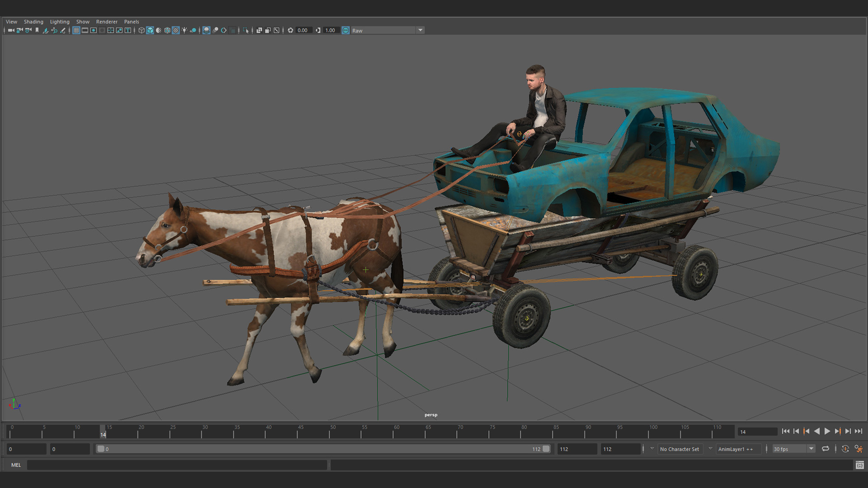
Task: Click the wireframe shading cube icon
Action: (142, 30)
